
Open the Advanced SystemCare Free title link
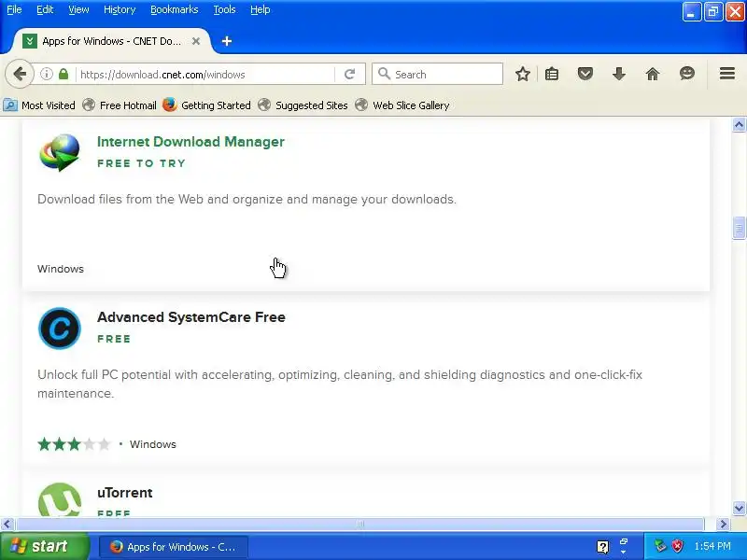click(x=191, y=317)
